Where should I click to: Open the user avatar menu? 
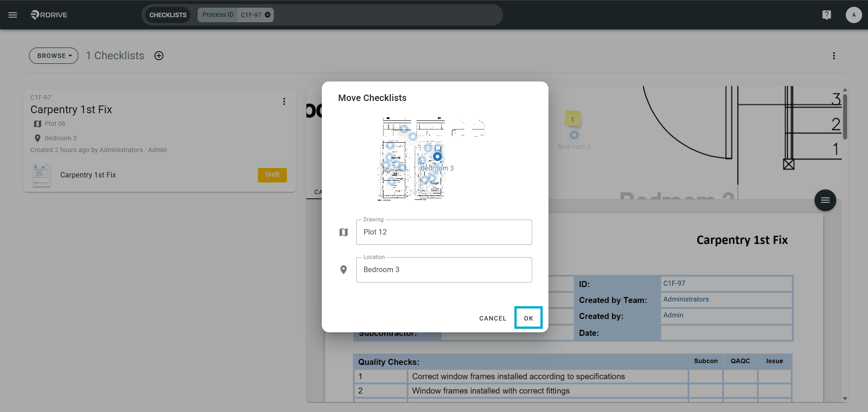tap(853, 15)
